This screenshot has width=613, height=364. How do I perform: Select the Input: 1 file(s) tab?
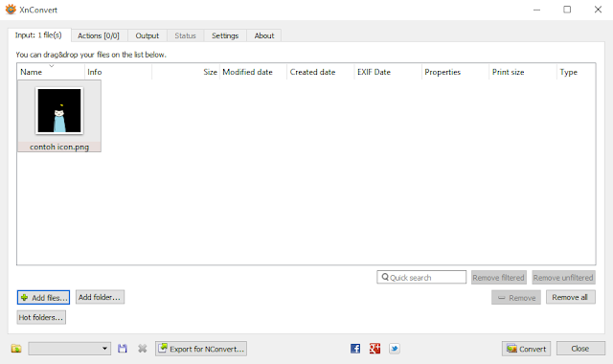pos(38,35)
